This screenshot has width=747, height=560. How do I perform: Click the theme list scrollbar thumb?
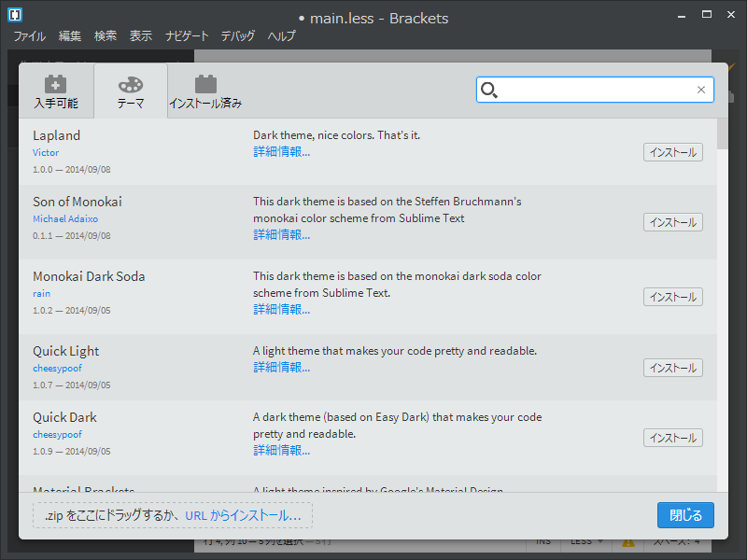click(x=722, y=133)
